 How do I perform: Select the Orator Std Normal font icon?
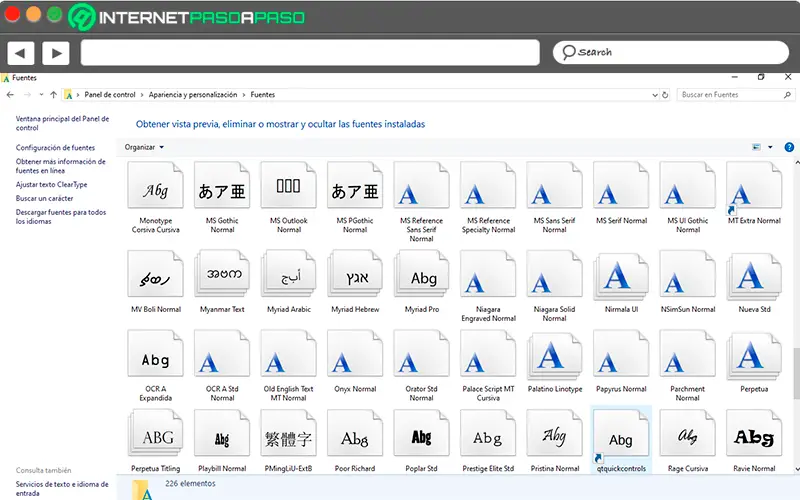[421, 354]
